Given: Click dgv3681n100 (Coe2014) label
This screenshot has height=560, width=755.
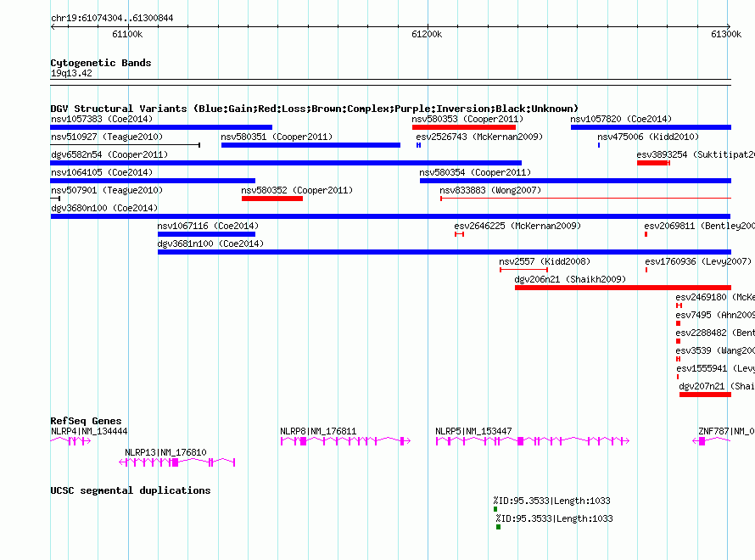Looking at the screenshot, I should (x=210, y=244).
